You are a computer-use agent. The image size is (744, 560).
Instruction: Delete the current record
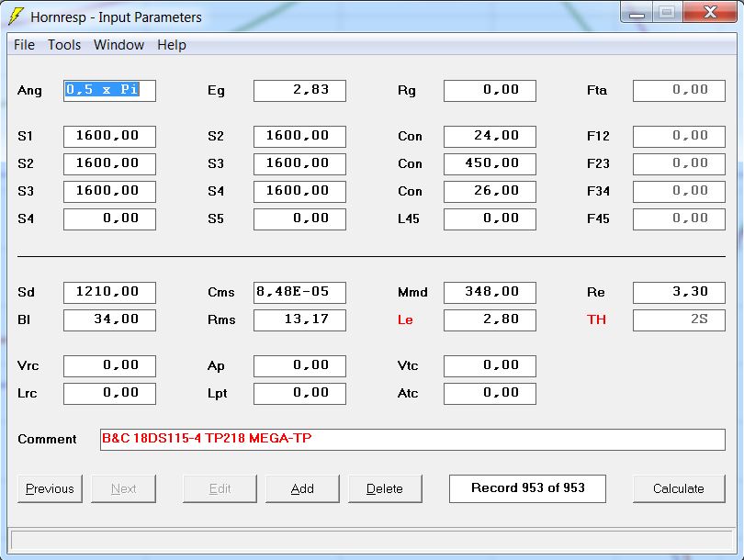point(385,489)
